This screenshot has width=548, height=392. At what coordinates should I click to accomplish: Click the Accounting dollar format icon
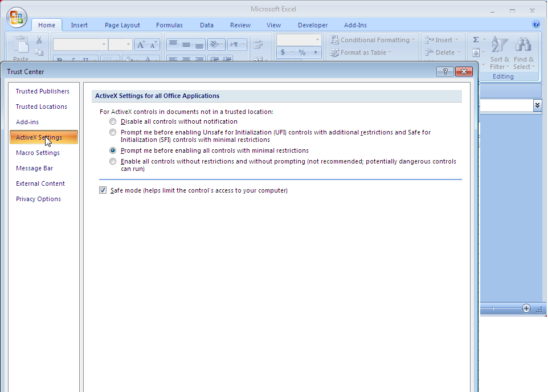click(x=283, y=52)
